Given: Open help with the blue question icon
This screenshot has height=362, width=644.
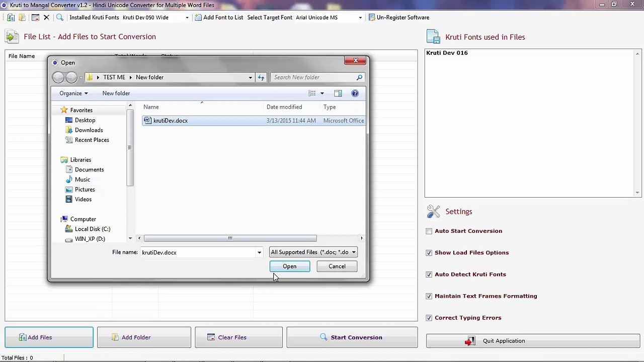Looking at the screenshot, I should tap(355, 93).
